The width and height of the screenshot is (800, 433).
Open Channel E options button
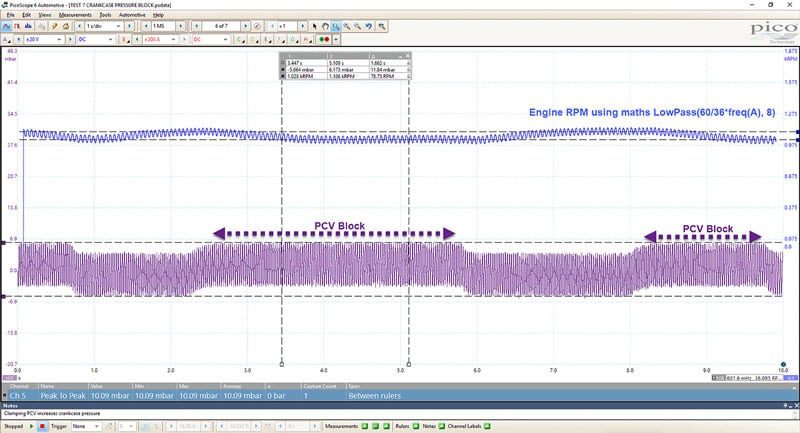[266, 39]
